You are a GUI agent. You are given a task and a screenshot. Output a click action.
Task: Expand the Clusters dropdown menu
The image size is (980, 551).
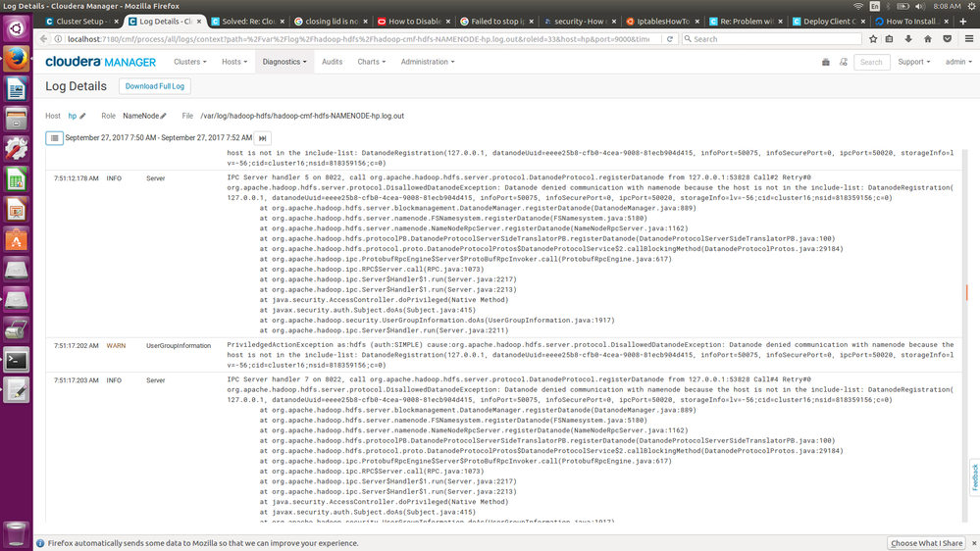[190, 62]
